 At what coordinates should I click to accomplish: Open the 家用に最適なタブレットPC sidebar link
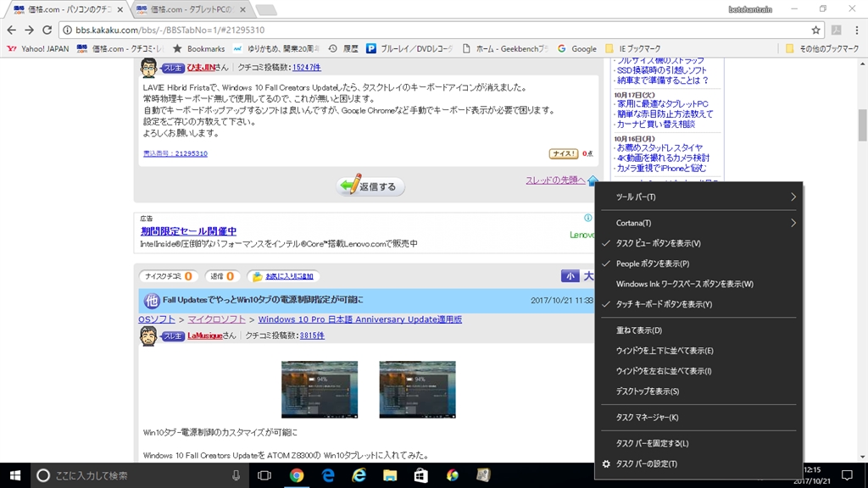click(663, 104)
